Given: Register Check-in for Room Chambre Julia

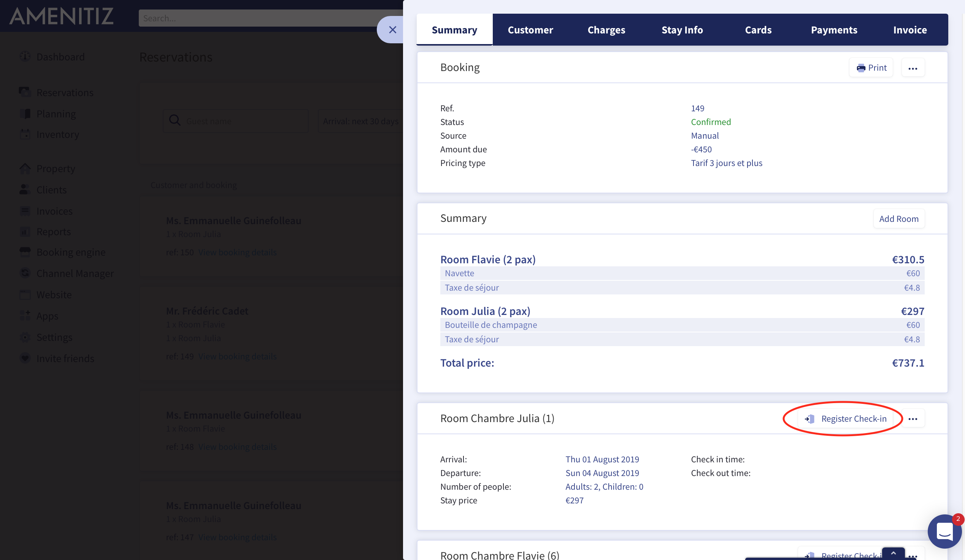Looking at the screenshot, I should coord(846,418).
